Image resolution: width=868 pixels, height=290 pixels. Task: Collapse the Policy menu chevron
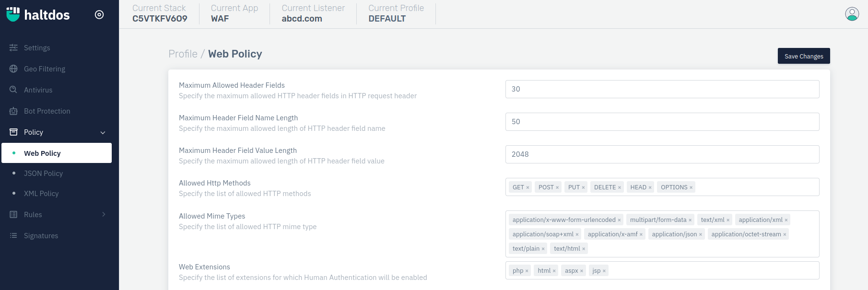[x=103, y=132]
